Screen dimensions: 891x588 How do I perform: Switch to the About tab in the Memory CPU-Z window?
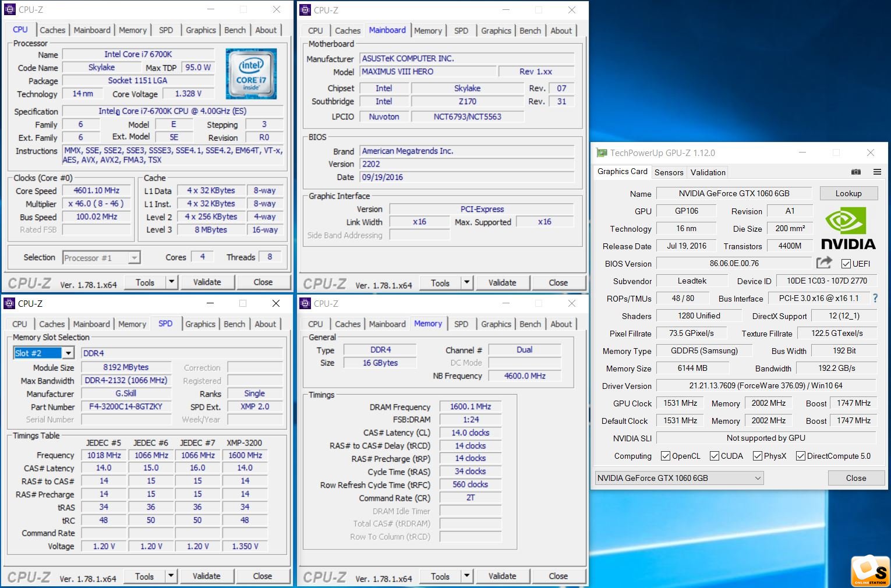click(x=561, y=324)
